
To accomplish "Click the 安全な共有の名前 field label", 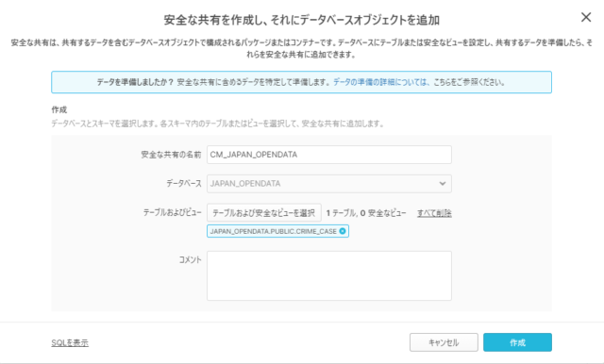I will point(171,155).
